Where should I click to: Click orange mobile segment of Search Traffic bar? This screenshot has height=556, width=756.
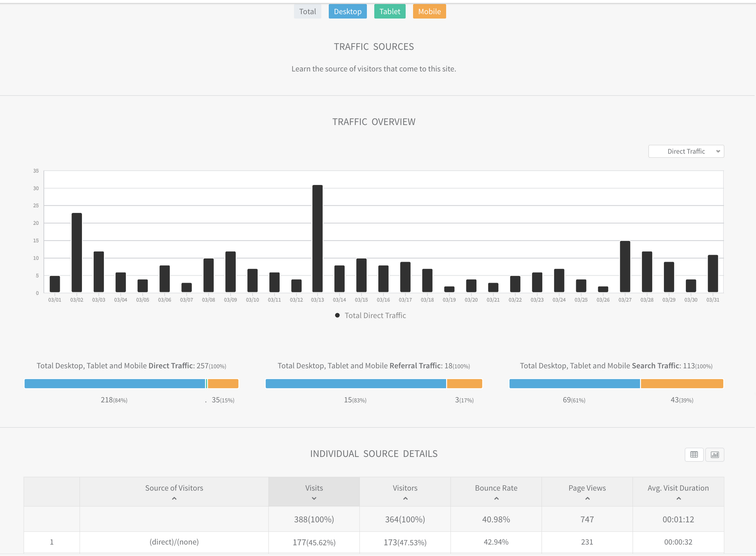[x=682, y=384]
